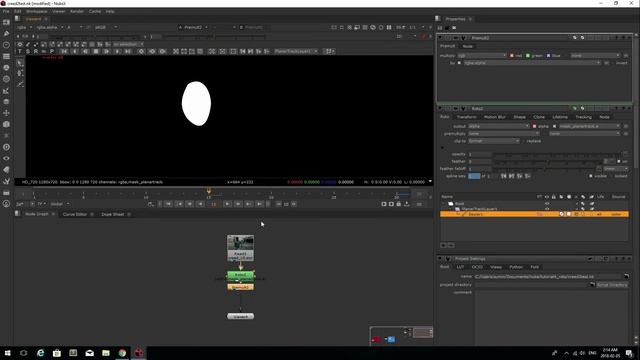Open the Image nodes menu in left toolbar
This screenshot has height=360, width=640.
point(6,22)
